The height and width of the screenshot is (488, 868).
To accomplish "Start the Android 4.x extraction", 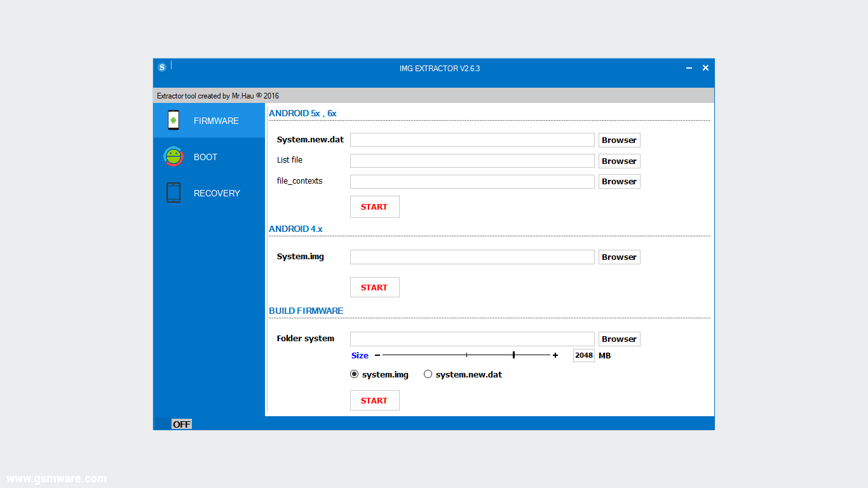I will click(x=374, y=287).
